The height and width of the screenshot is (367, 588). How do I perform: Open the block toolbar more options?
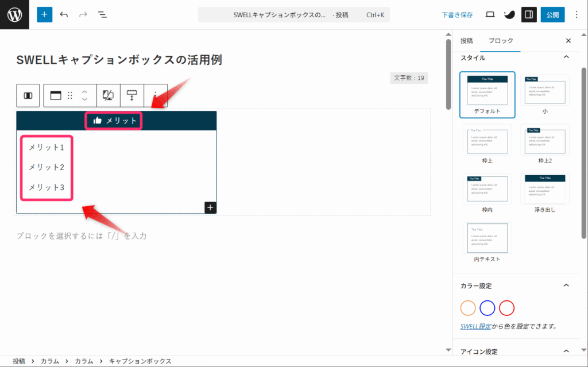pyautogui.click(x=155, y=96)
